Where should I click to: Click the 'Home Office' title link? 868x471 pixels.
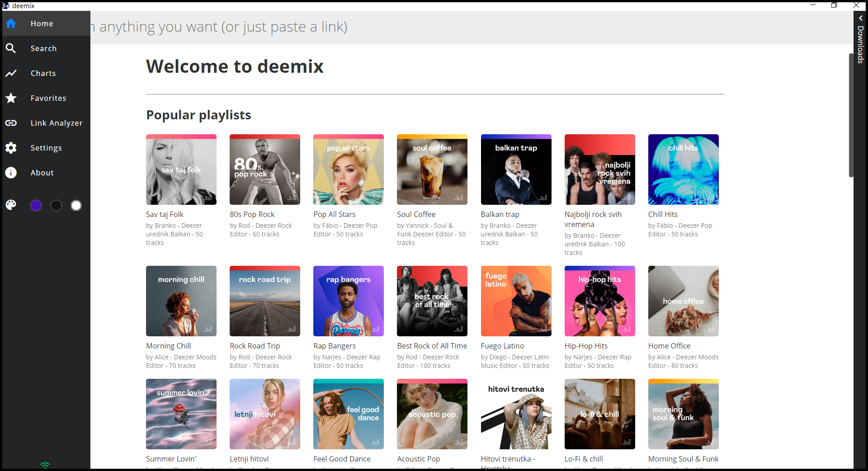[x=669, y=346]
